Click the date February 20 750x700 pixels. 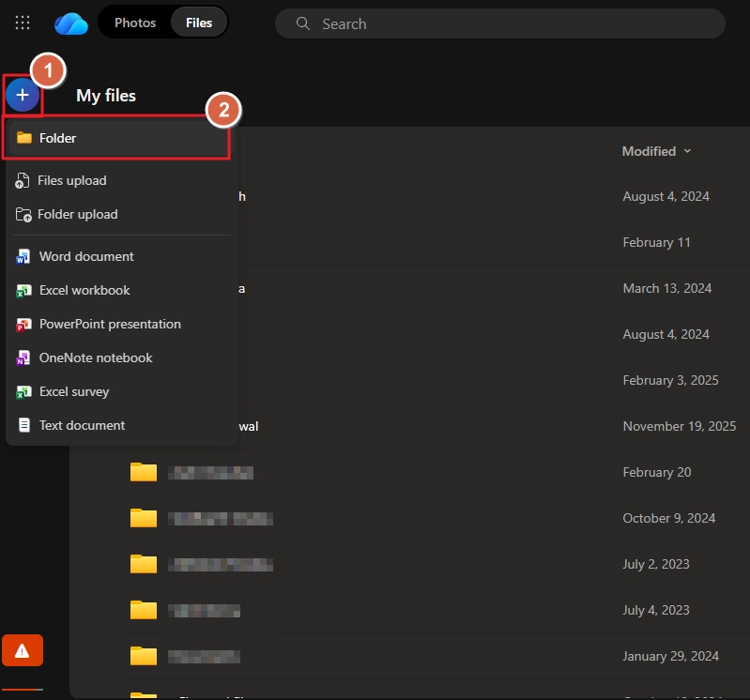[657, 472]
